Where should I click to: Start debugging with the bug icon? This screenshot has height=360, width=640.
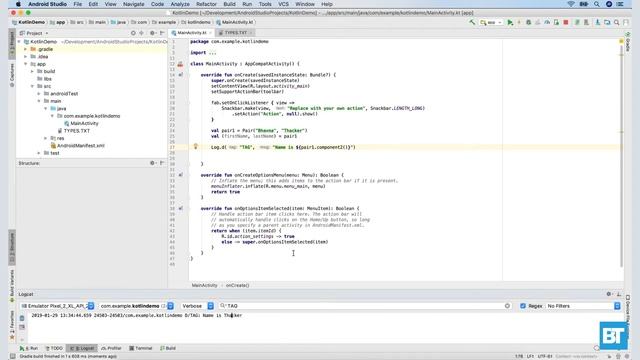[x=528, y=22]
